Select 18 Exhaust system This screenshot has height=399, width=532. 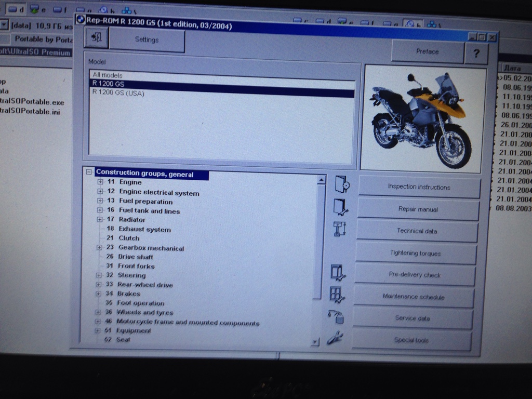[x=139, y=229]
